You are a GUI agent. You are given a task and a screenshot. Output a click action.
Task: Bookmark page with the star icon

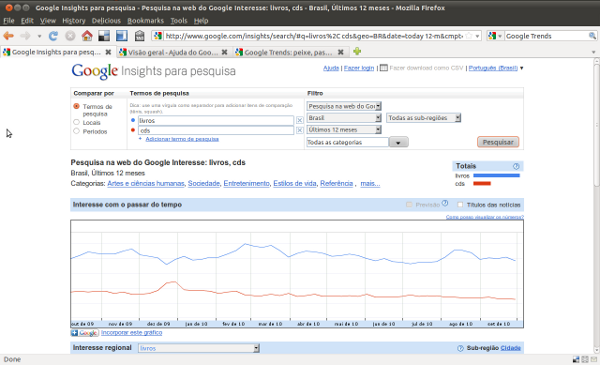[x=469, y=36]
